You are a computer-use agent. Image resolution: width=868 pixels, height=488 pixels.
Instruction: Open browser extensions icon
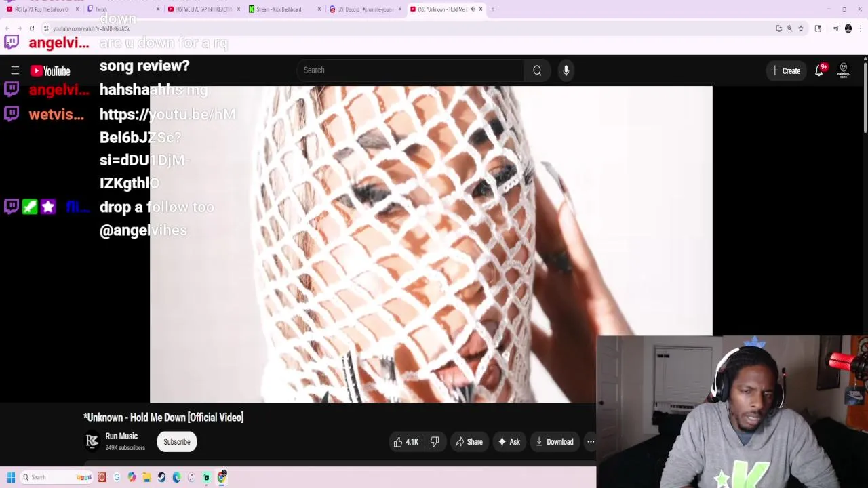818,28
